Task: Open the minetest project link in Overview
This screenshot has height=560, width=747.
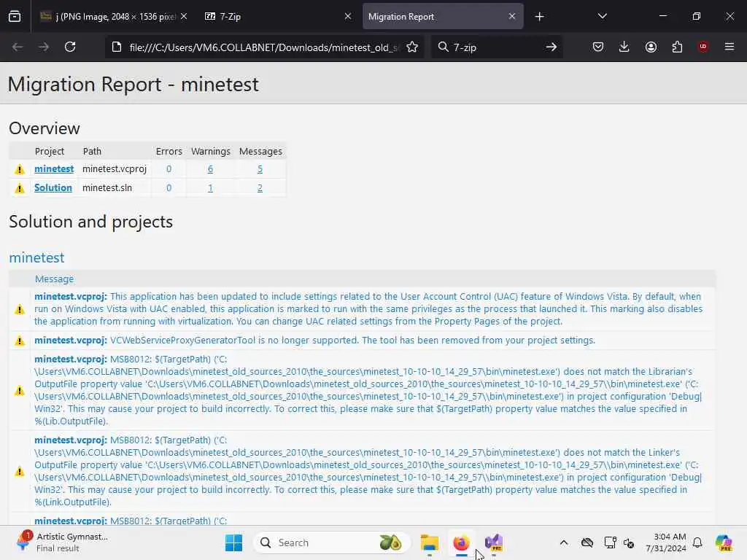Action: [54, 169]
